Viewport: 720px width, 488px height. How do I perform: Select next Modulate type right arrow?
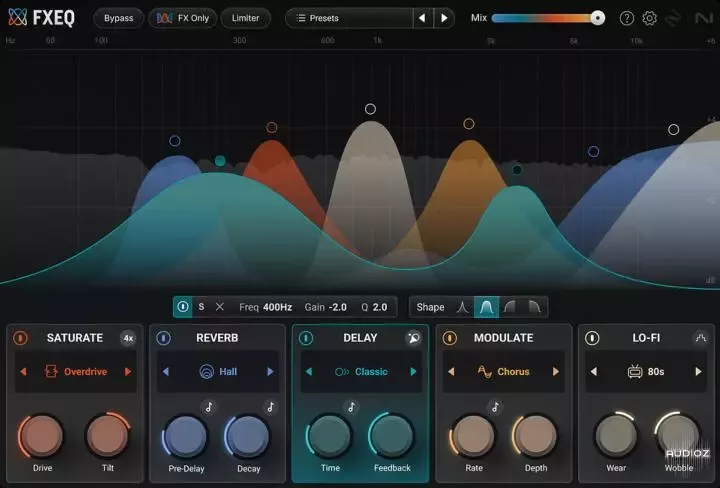click(556, 371)
